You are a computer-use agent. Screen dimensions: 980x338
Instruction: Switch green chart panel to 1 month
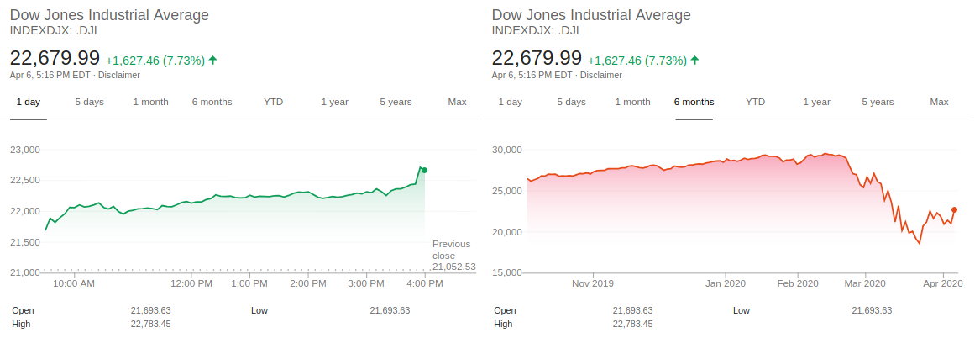(150, 102)
